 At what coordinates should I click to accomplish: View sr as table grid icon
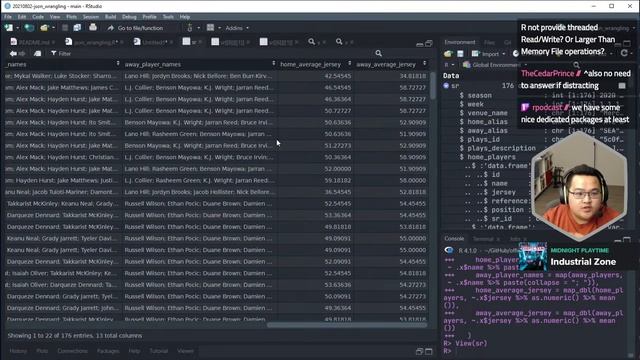622,86
